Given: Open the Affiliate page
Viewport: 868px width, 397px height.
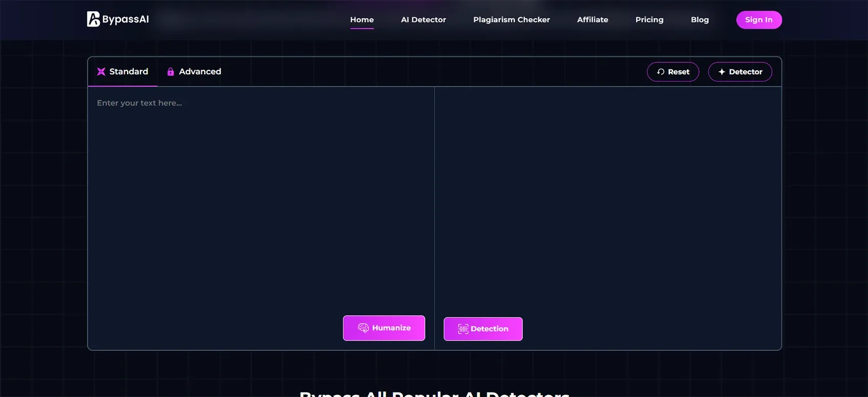Looking at the screenshot, I should point(593,19).
